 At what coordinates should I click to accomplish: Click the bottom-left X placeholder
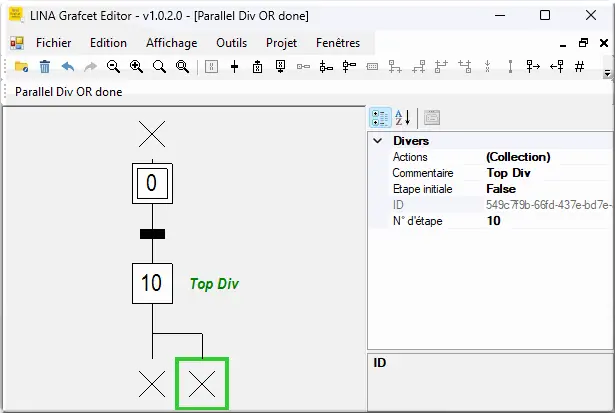[x=152, y=384]
